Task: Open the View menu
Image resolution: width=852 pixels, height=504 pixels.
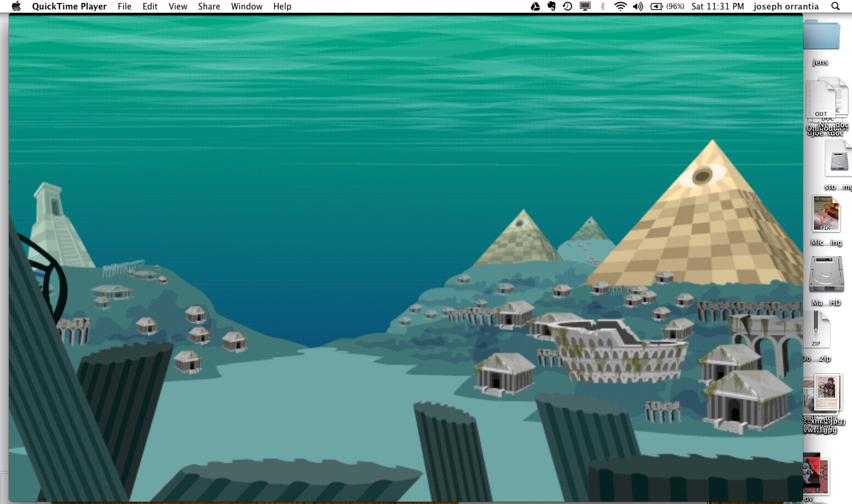Action: point(177,7)
